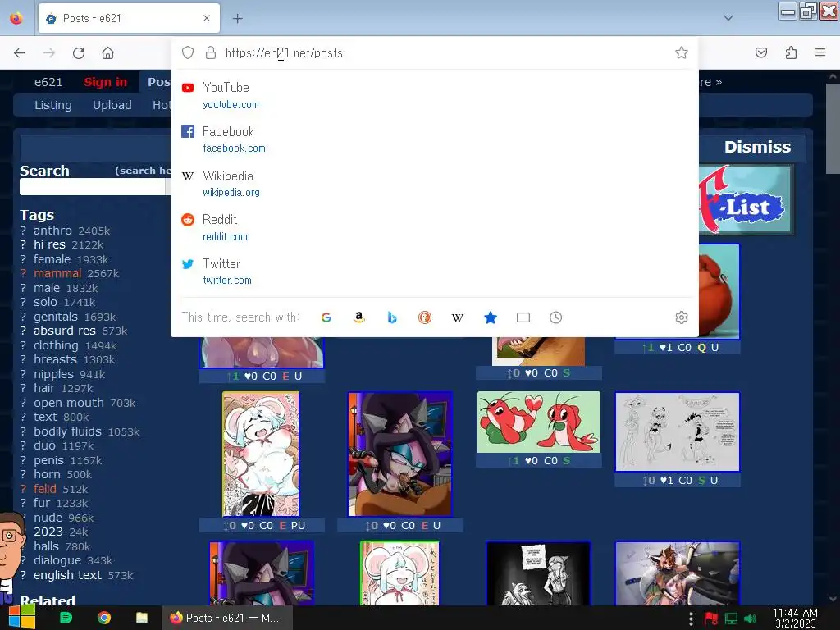Open the green app icon on taskbar
The width and height of the screenshot is (840, 630).
pos(66,618)
